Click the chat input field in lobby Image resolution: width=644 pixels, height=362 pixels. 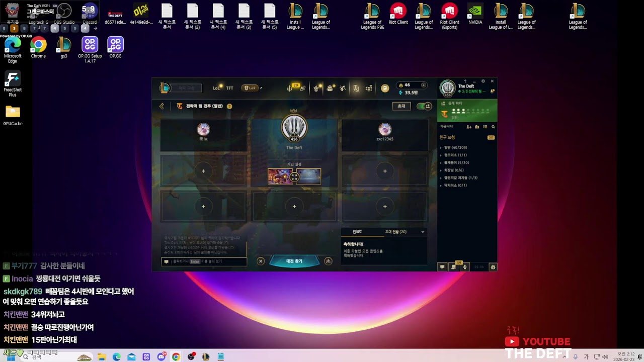[204, 261]
